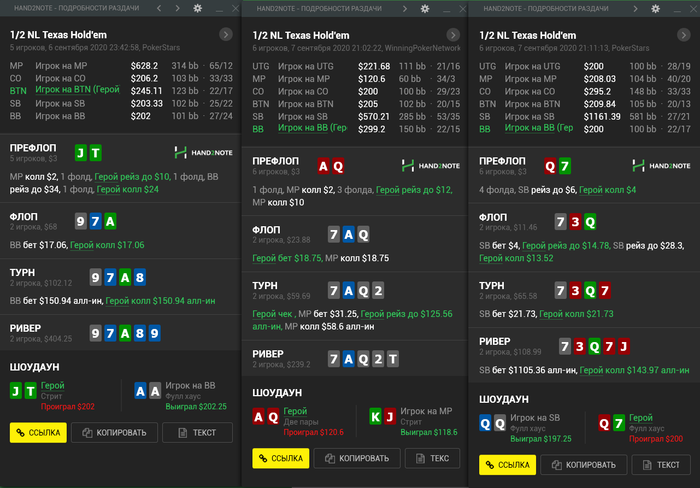Click river T card in middle window
Image resolution: width=700 pixels, height=488 pixels.
(392, 359)
